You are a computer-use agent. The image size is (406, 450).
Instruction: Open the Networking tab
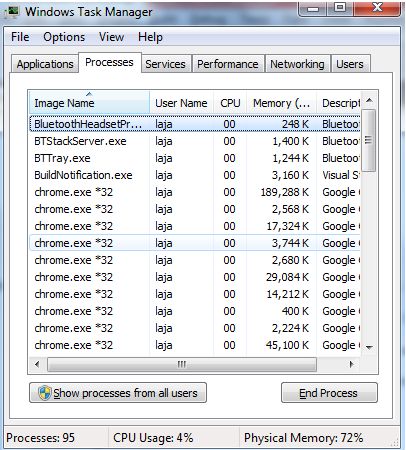[297, 64]
